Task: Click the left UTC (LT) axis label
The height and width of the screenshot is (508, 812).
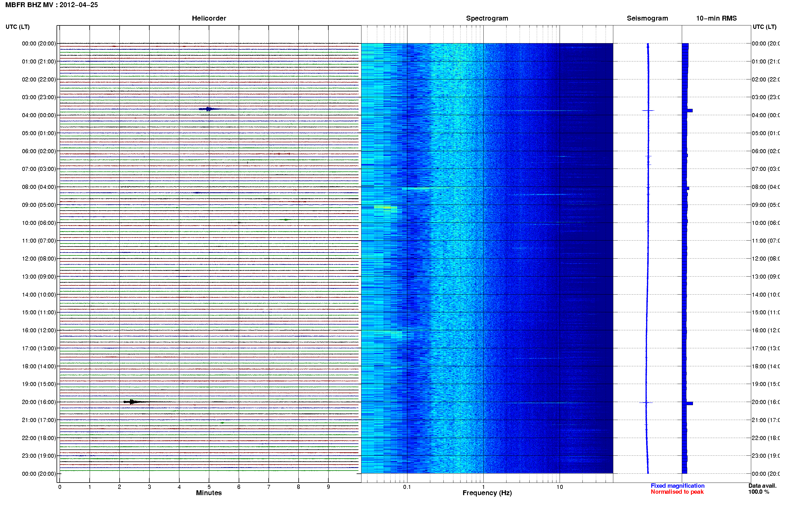Action: pyautogui.click(x=17, y=27)
